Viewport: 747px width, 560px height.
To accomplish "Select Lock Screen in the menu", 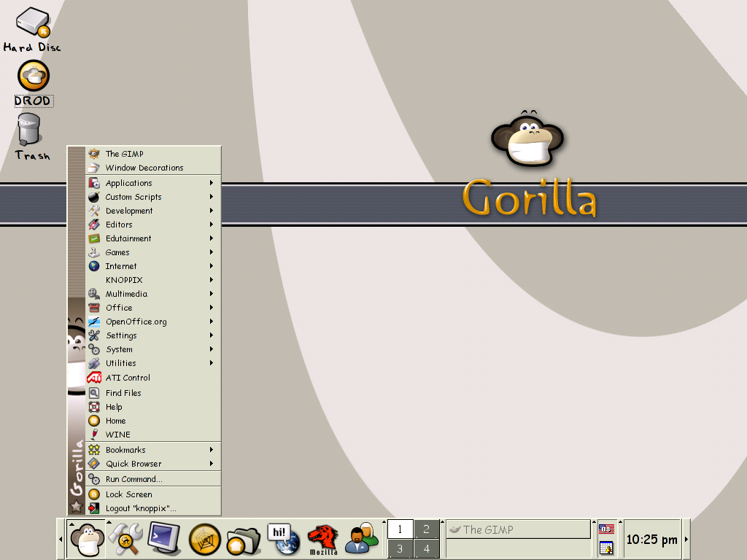I will pyautogui.click(x=153, y=494).
